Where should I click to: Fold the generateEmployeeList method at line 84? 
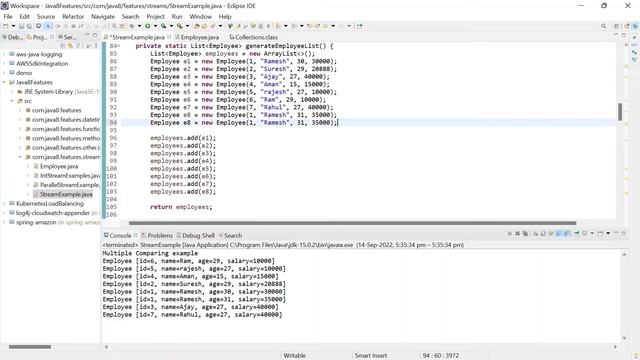click(x=119, y=46)
